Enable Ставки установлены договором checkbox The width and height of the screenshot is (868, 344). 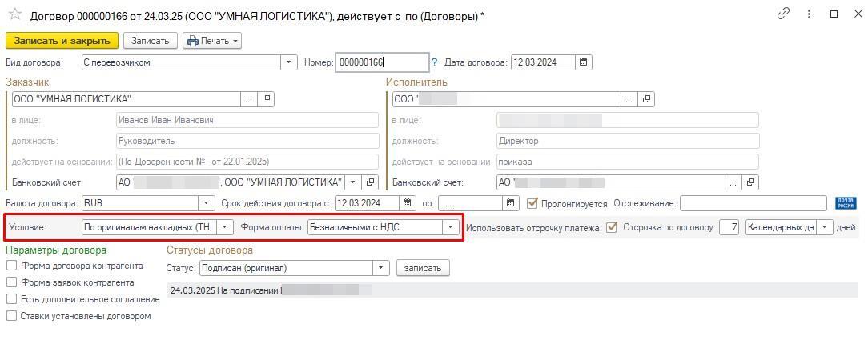click(x=12, y=316)
